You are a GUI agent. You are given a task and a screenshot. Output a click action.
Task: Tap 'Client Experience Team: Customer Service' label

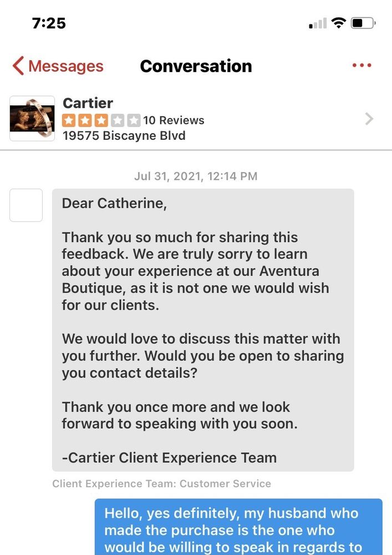(x=161, y=483)
